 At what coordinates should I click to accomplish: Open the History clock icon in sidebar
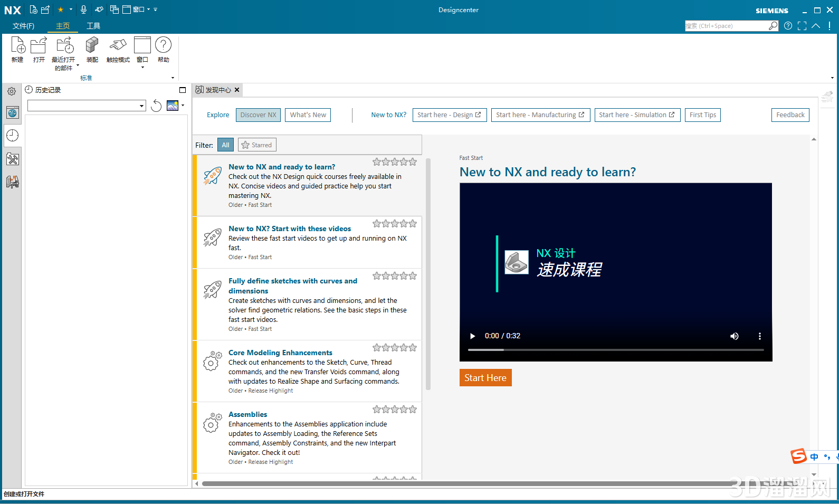13,136
